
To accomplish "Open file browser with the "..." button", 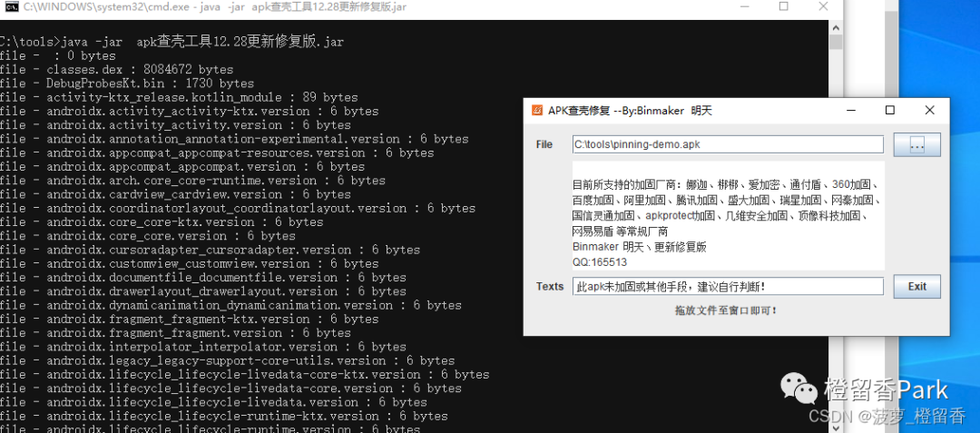I will tap(916, 145).
